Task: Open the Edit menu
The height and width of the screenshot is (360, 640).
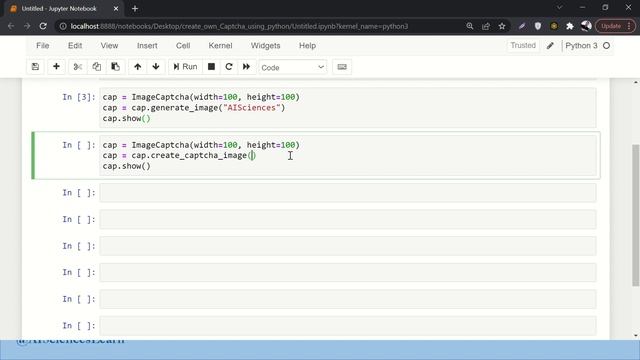Action: click(75, 46)
